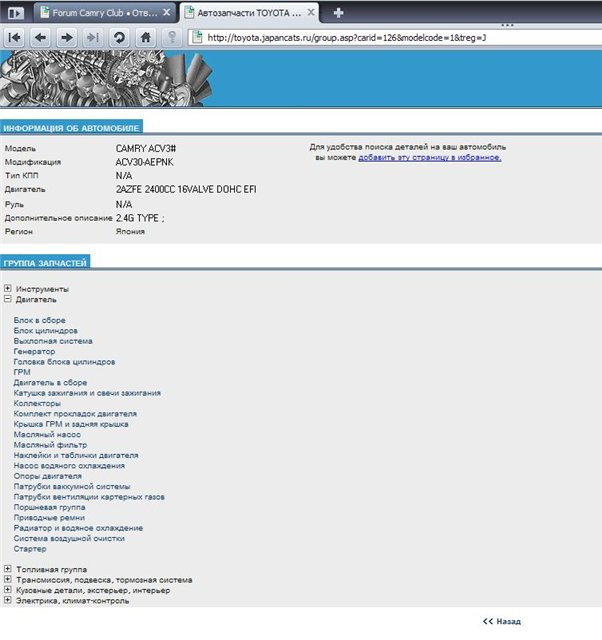Open the Опоры двигателя link
This screenshot has height=640, width=602.
tap(47, 476)
